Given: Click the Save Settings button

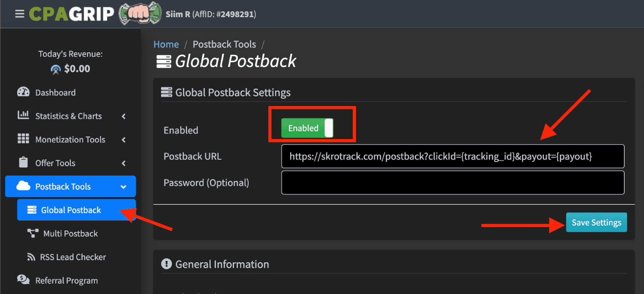Looking at the screenshot, I should [596, 222].
